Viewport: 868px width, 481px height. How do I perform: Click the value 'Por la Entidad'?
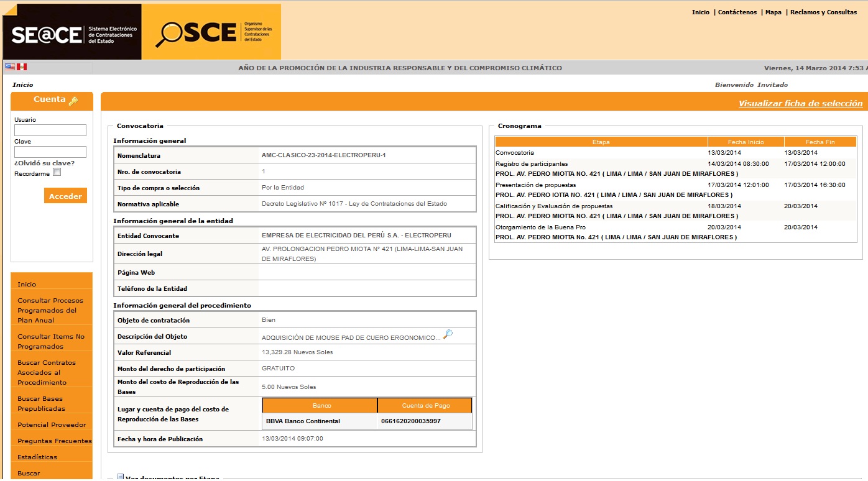point(283,188)
